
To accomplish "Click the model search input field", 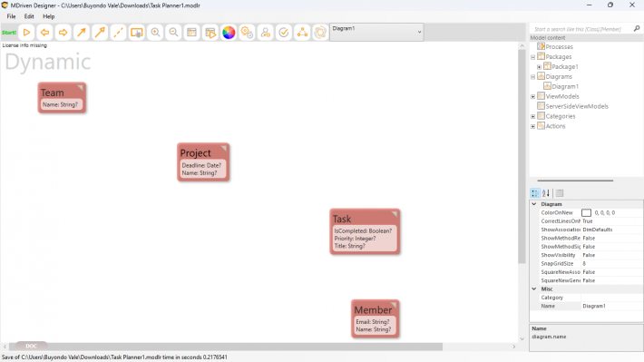I will [x=581, y=29].
